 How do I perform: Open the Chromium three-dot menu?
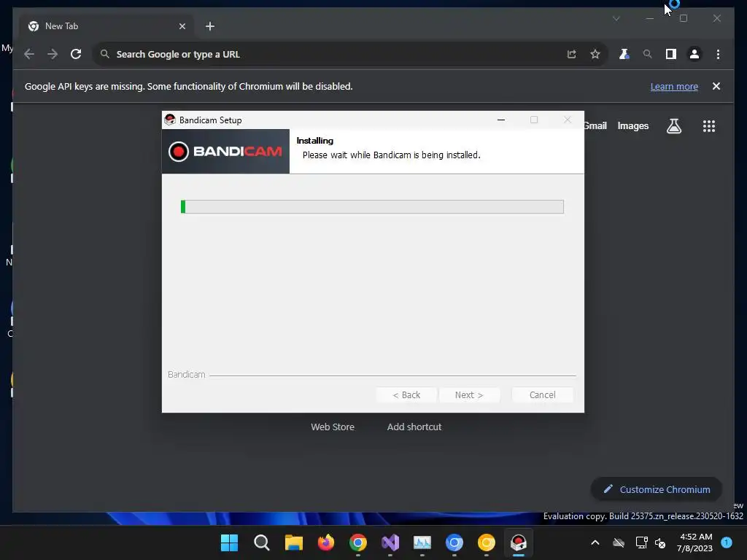[718, 54]
